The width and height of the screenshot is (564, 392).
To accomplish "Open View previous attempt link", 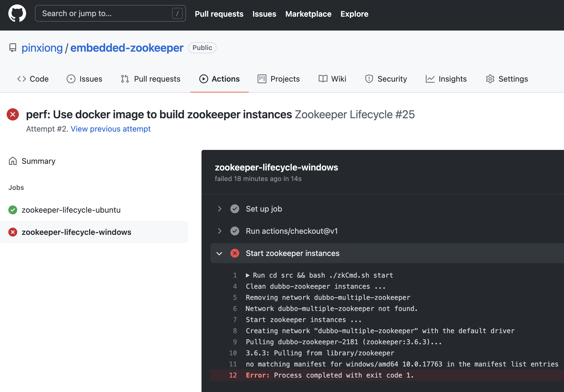I will coord(110,129).
